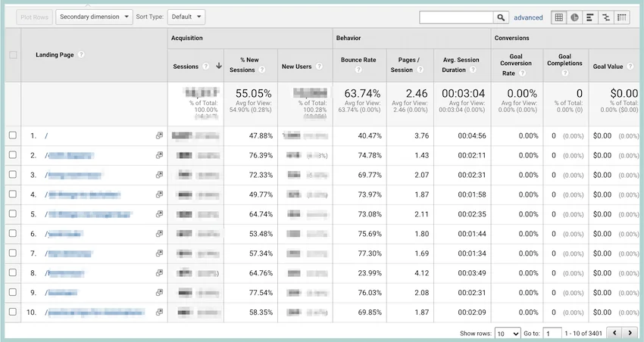This screenshot has height=342, width=644.
Task: Open landing page row 6 external link icon
Action: [159, 234]
